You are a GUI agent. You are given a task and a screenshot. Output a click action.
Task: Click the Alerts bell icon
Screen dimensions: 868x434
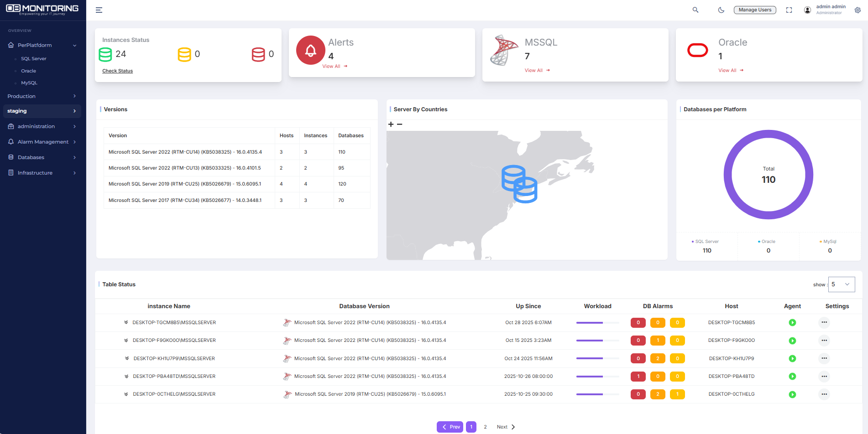[x=310, y=50]
